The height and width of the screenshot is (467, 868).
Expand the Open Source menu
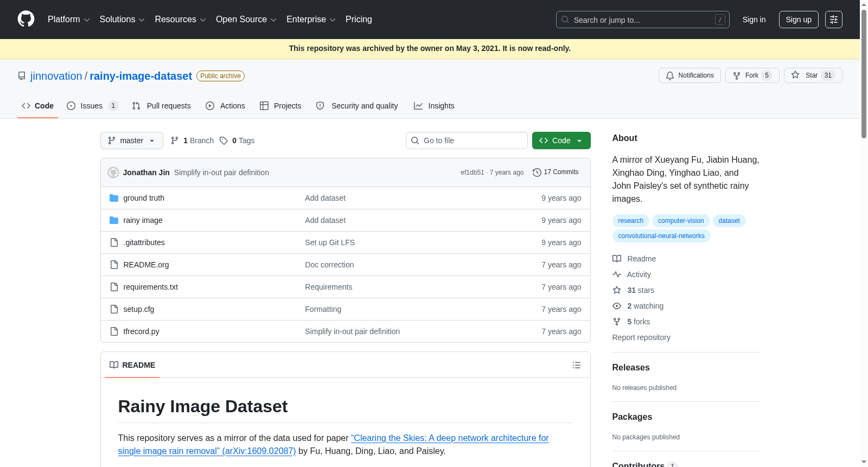(x=246, y=20)
